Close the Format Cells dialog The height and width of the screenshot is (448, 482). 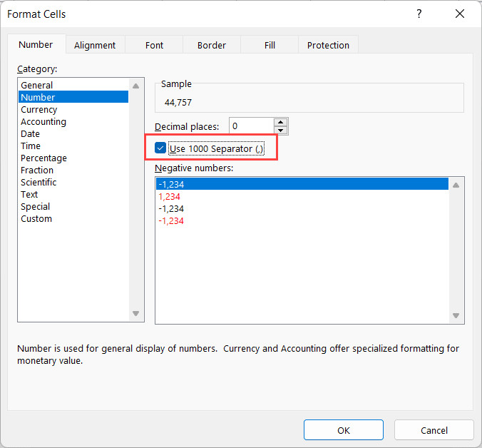click(x=459, y=14)
